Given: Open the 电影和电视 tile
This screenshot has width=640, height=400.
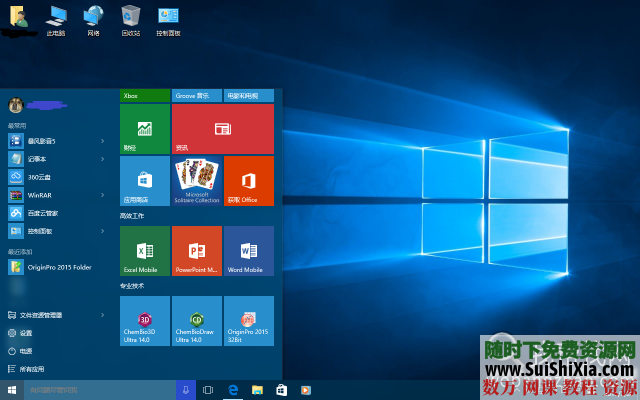Looking at the screenshot, I should 249,96.
